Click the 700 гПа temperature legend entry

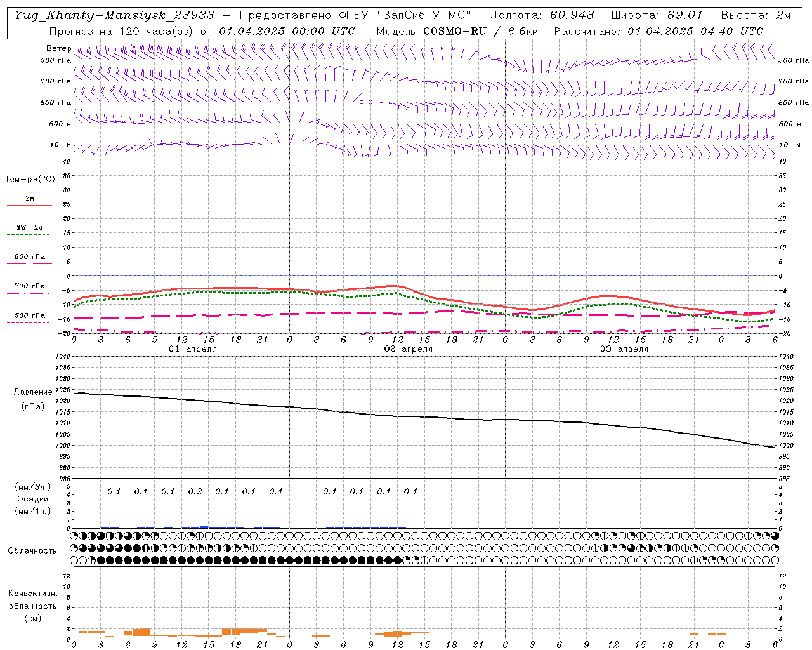[29, 286]
